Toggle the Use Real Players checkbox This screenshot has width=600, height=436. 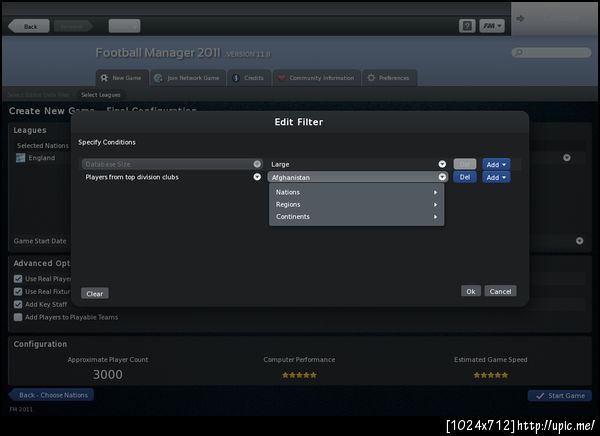point(18,279)
